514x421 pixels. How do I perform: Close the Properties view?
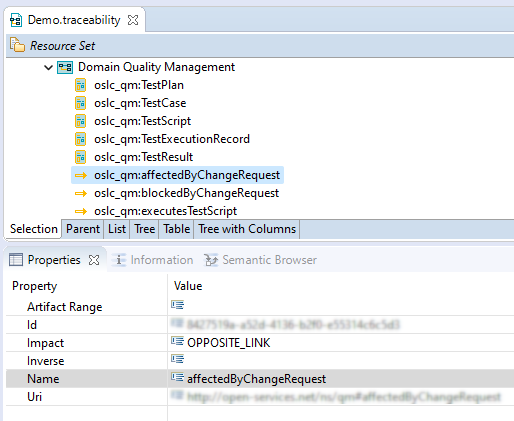[94, 260]
